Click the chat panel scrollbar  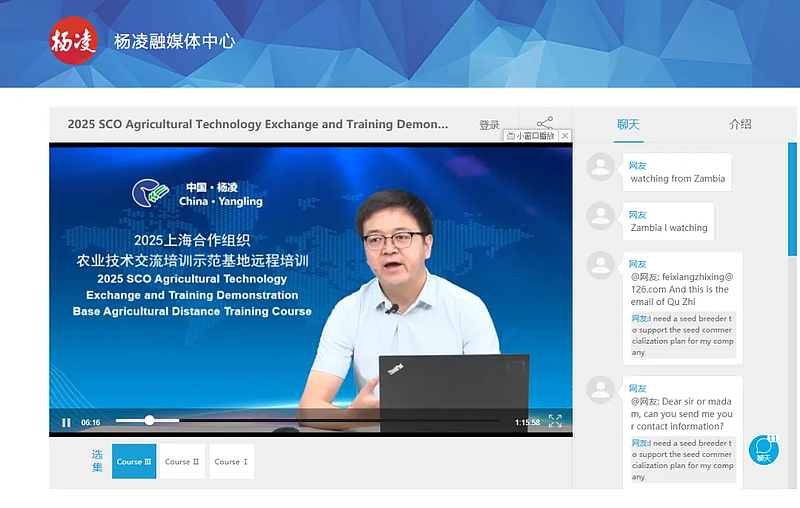[792, 200]
